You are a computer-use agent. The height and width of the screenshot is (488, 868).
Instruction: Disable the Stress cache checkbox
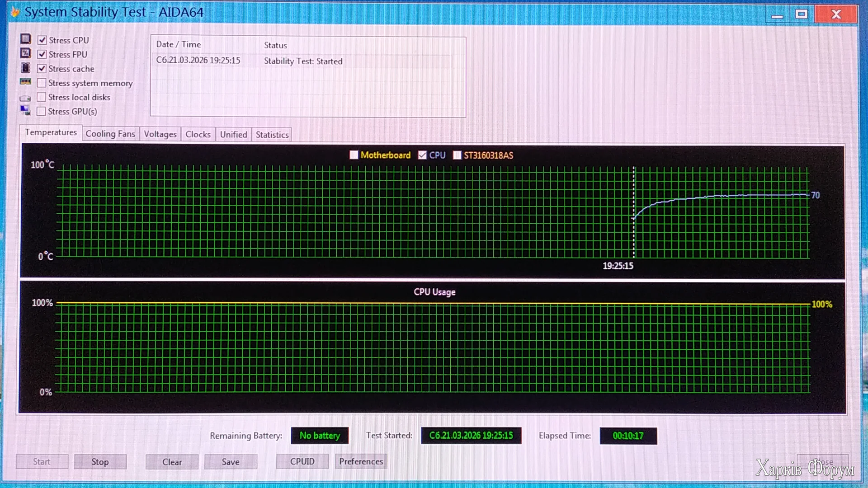point(42,69)
